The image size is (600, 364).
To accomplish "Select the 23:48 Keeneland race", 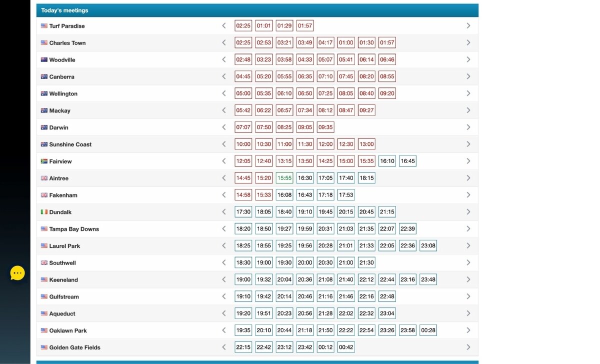I will pos(428,279).
